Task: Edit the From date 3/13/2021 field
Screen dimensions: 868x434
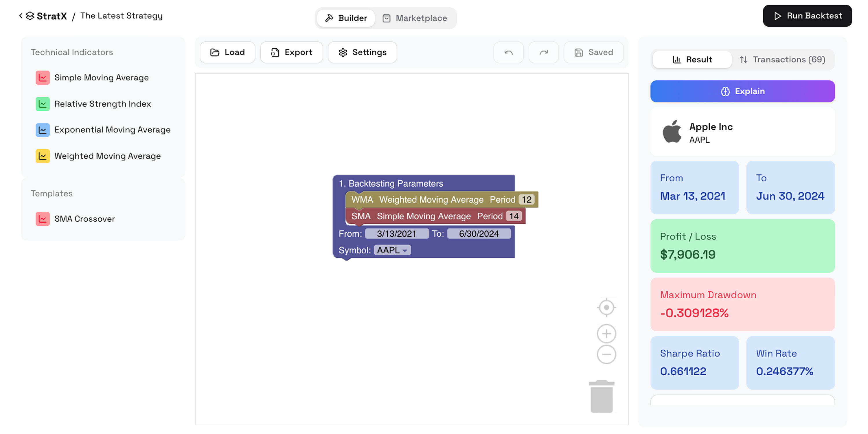Action: pos(397,234)
